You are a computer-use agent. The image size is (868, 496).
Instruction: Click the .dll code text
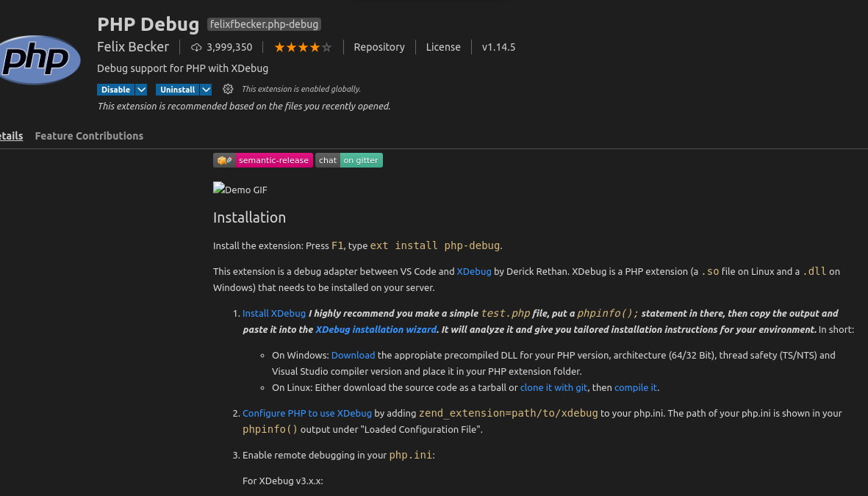pyautogui.click(x=814, y=271)
